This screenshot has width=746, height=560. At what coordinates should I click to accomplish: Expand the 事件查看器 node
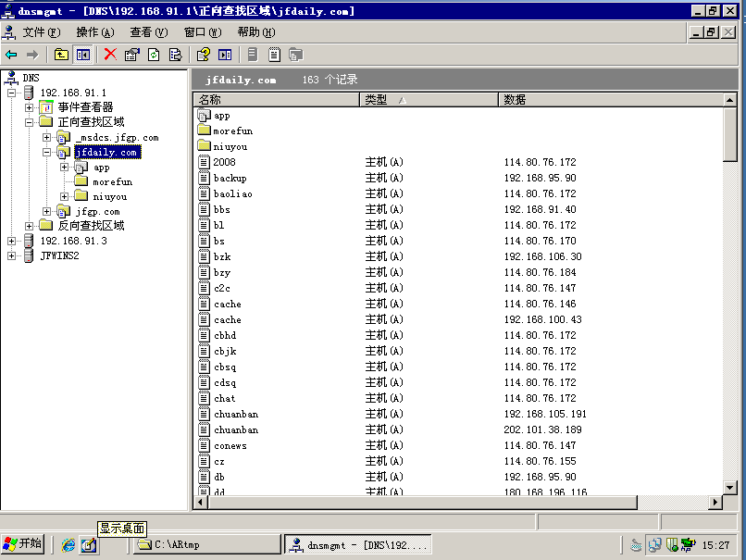coord(29,107)
